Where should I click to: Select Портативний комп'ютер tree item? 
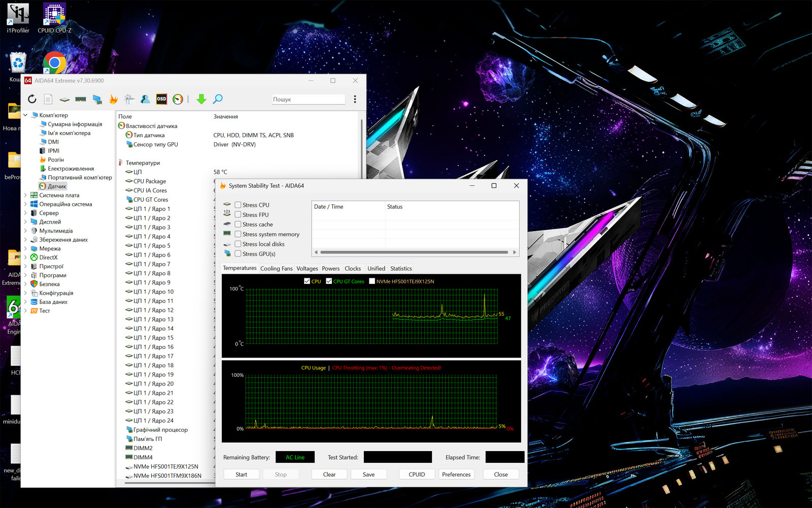[x=76, y=177]
